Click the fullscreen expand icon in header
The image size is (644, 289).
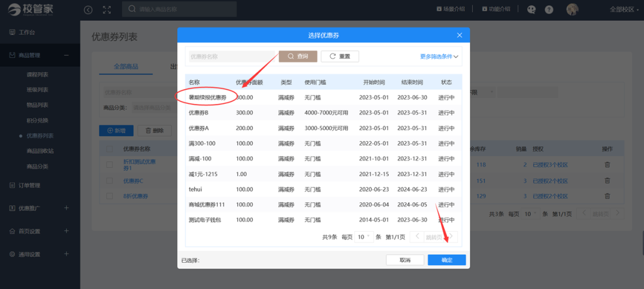pos(107,10)
